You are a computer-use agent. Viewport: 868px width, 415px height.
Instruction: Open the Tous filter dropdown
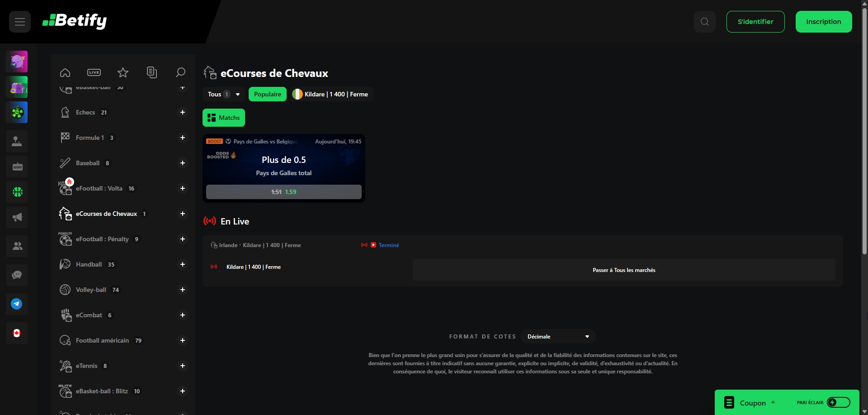coord(223,94)
